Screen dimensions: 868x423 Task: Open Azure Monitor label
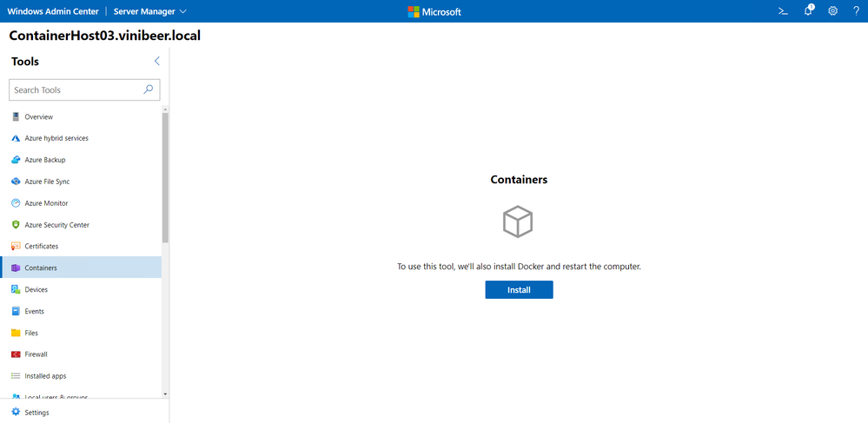[x=47, y=203]
